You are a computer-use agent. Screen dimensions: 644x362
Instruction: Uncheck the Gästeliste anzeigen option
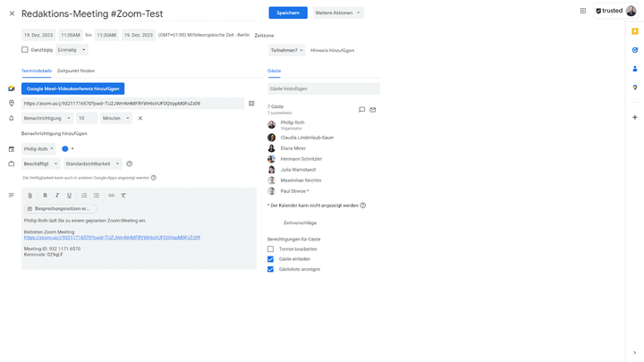click(x=271, y=269)
